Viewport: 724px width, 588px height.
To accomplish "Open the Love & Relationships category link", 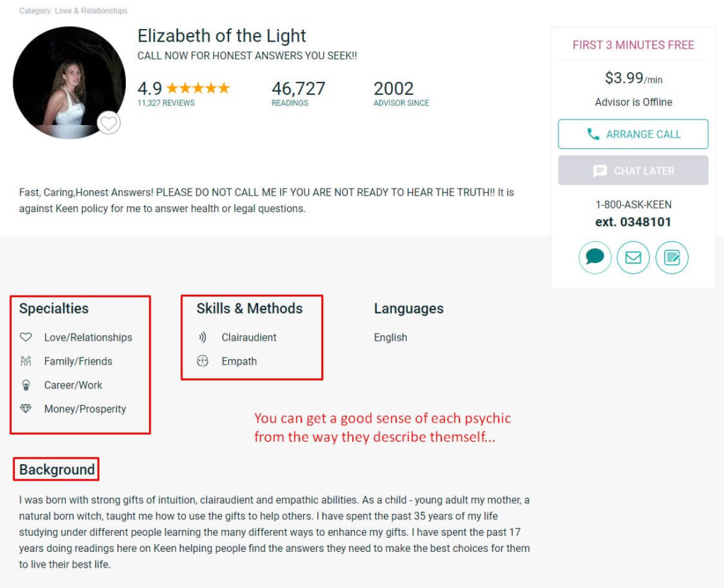I will click(x=91, y=11).
